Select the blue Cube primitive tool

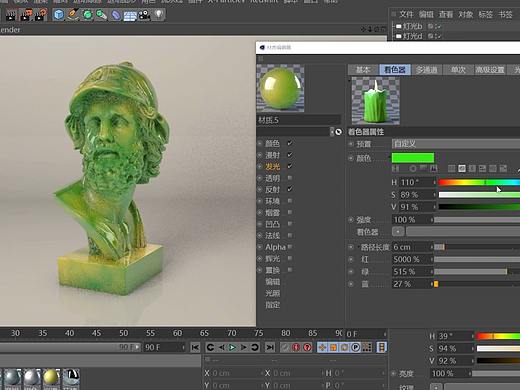pyautogui.click(x=59, y=15)
